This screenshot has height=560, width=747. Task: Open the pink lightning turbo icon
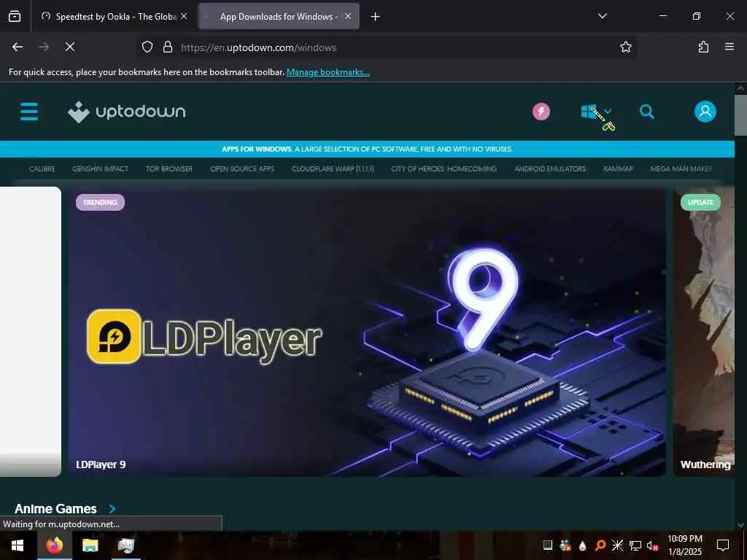pos(541,112)
